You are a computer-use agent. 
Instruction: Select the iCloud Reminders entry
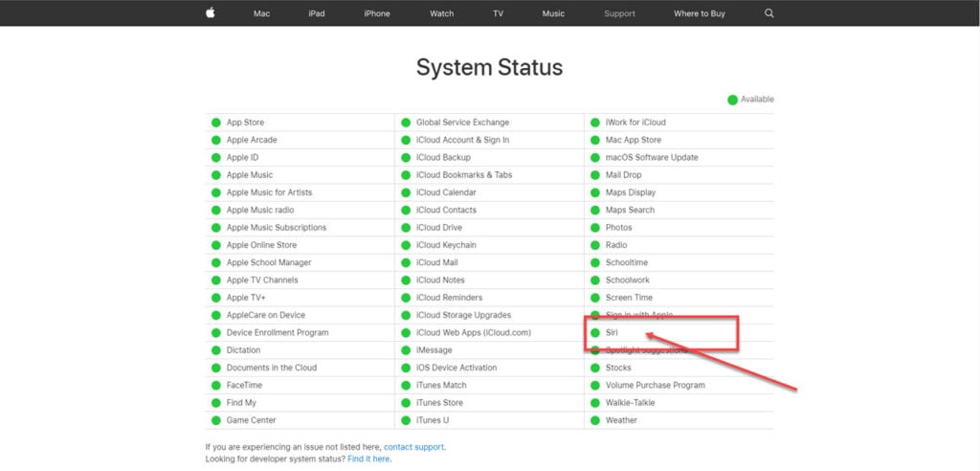(450, 298)
